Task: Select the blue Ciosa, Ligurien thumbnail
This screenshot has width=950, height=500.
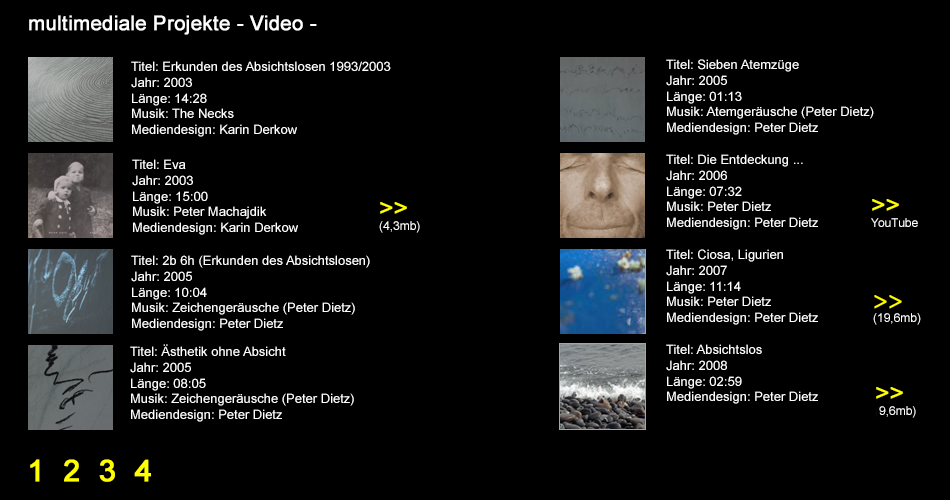Action: pyautogui.click(x=603, y=292)
